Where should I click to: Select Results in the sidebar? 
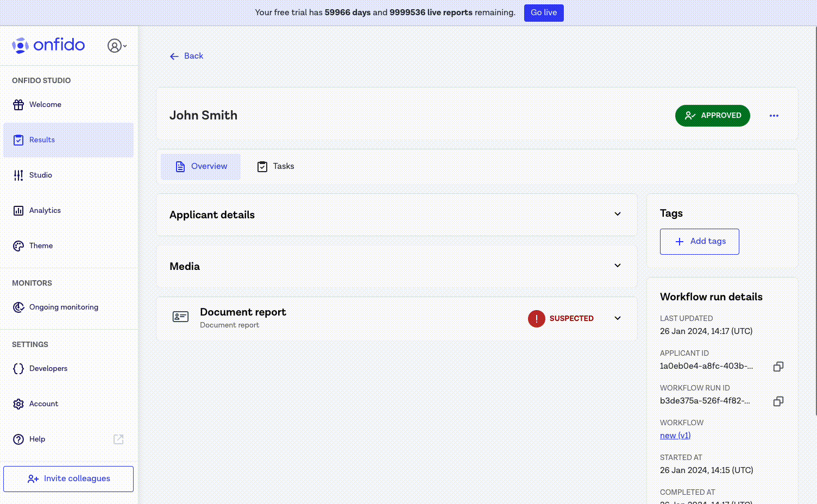click(42, 140)
